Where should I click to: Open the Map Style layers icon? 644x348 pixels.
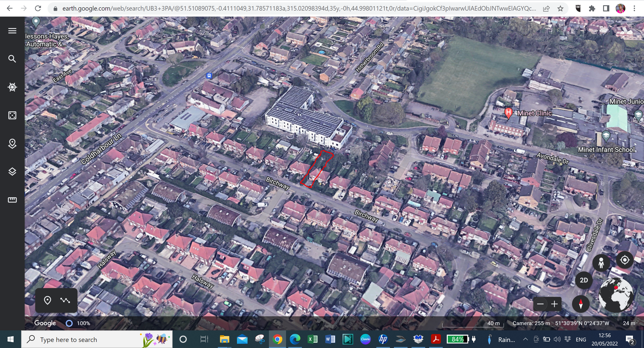(12, 172)
